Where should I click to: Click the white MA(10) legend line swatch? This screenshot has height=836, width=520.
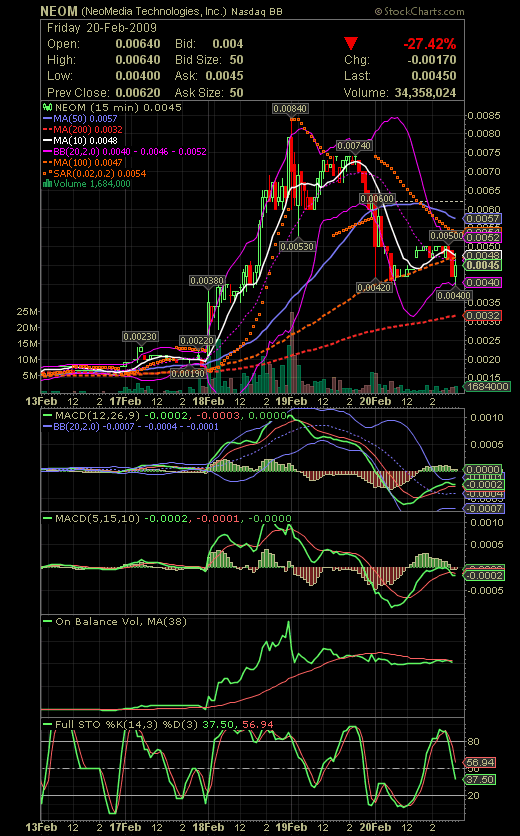coord(48,141)
